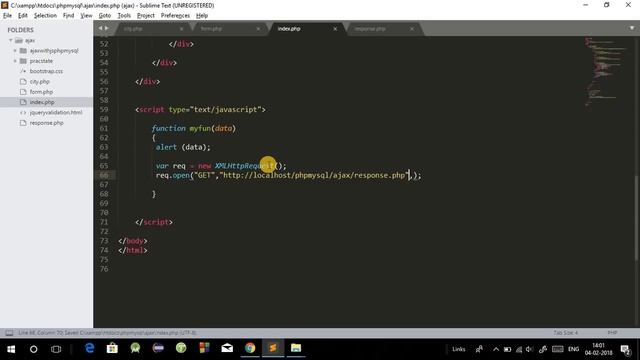Open the Tools menu

tap(124, 16)
